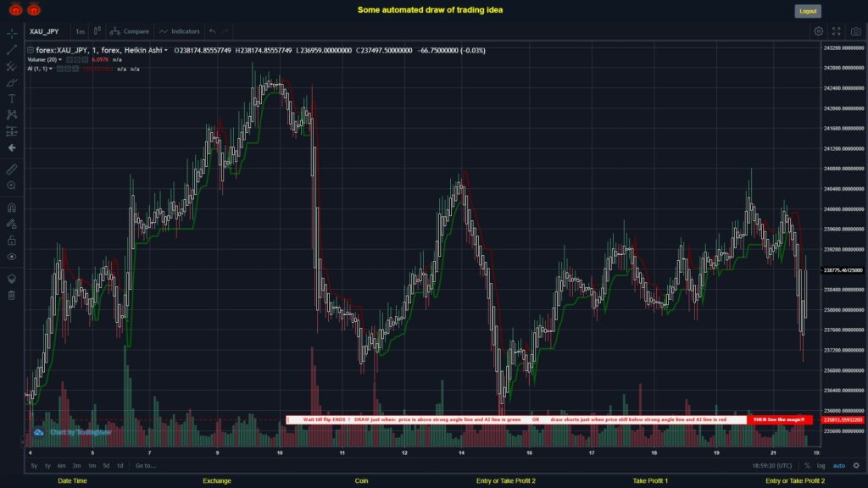The height and width of the screenshot is (488, 868).
Task: Select the XABCD pattern tool
Action: (12, 114)
